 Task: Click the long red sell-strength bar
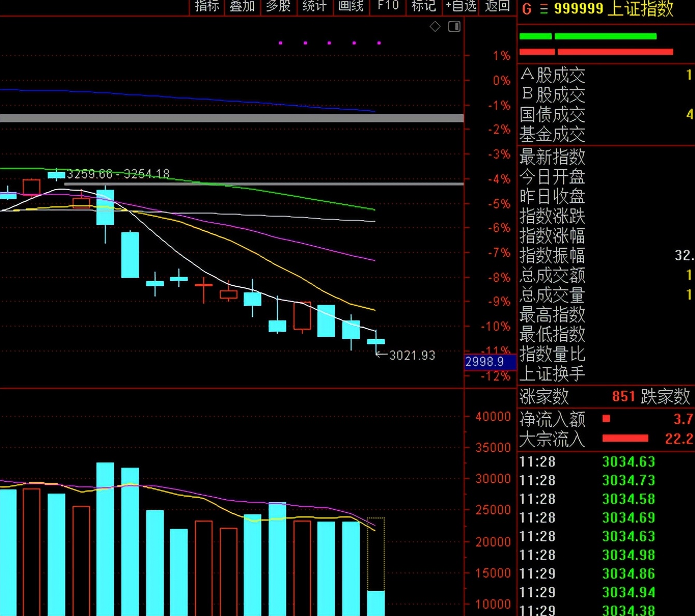click(615, 52)
